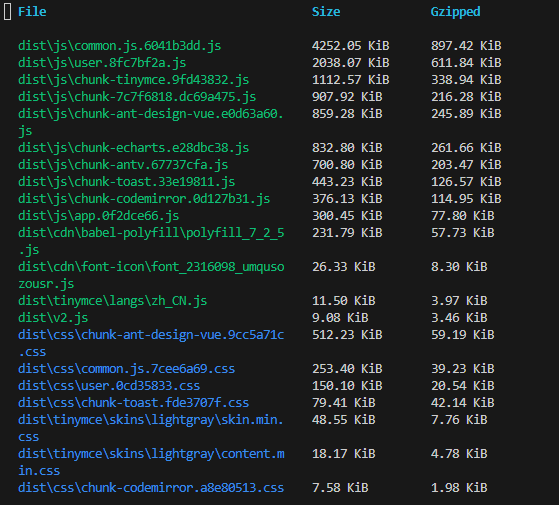Image resolution: width=559 pixels, height=505 pixels.
Task: Click dist\js\app.0f2dce66.js file path
Action: 98,216
